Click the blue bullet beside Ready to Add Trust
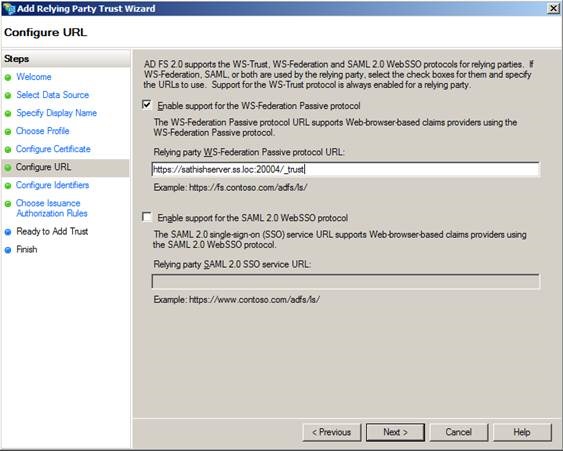Screen dimensions: 563x451 [8, 232]
